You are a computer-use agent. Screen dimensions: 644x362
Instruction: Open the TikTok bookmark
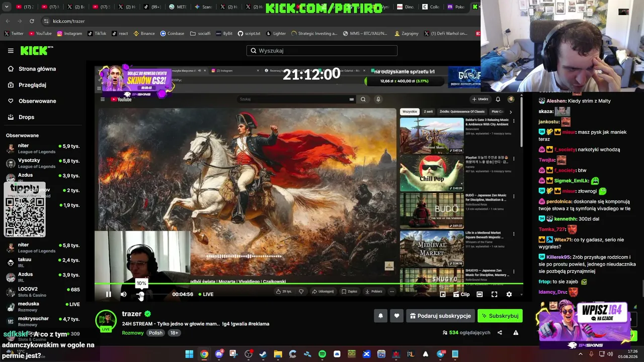[x=97, y=34]
